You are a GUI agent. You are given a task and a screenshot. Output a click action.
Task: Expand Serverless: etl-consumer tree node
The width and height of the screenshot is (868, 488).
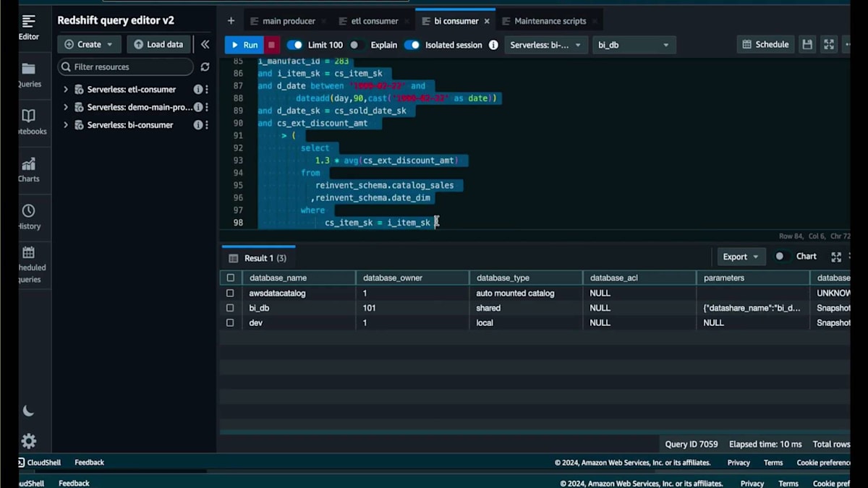(x=65, y=90)
